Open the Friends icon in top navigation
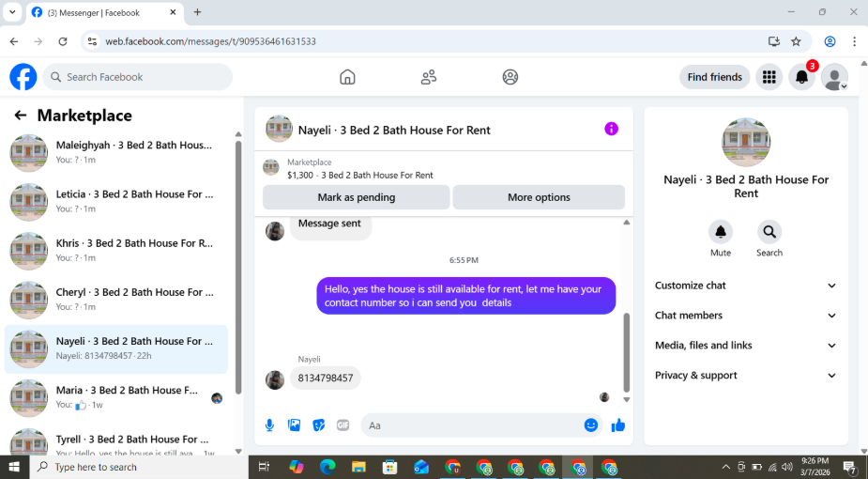The height and width of the screenshot is (479, 868). tap(429, 77)
